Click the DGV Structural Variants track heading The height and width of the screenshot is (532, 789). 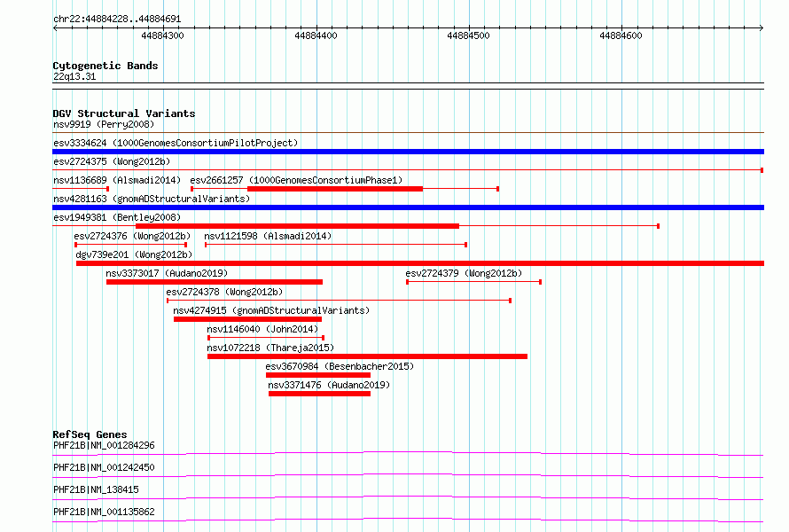click(x=124, y=113)
